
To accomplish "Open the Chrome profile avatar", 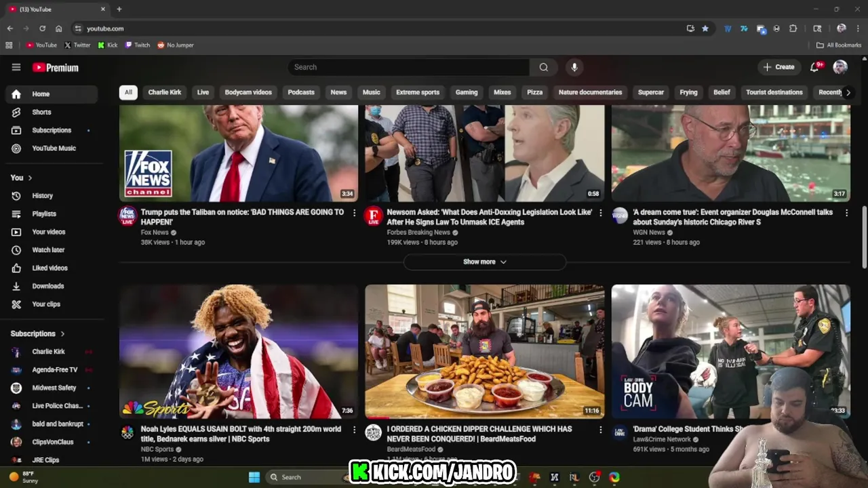I will (x=842, y=28).
